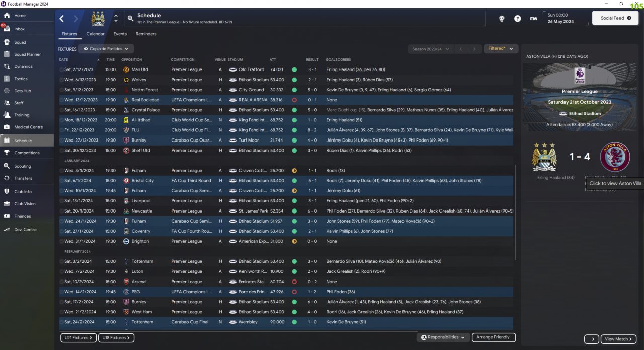Click the Old Trafford stadium icon
The width and height of the screenshot is (644, 350).
(x=233, y=69)
